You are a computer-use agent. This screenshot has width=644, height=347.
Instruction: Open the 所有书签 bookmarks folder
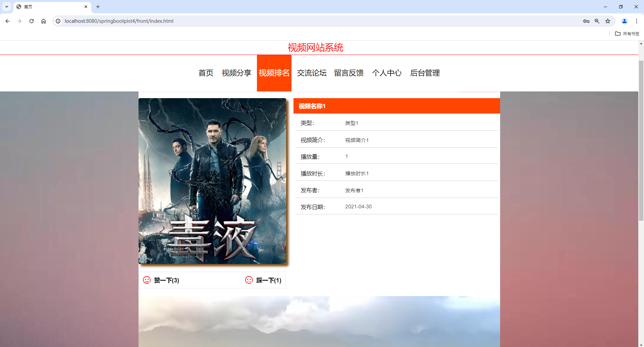click(627, 33)
